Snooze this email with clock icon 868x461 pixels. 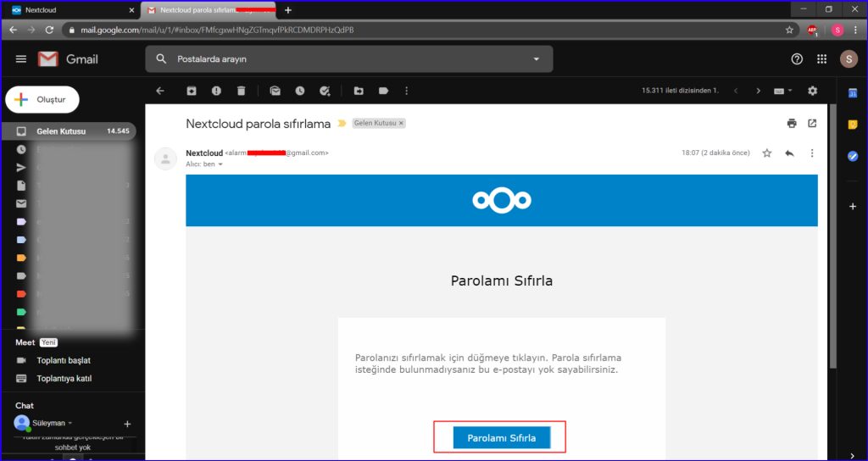point(300,91)
